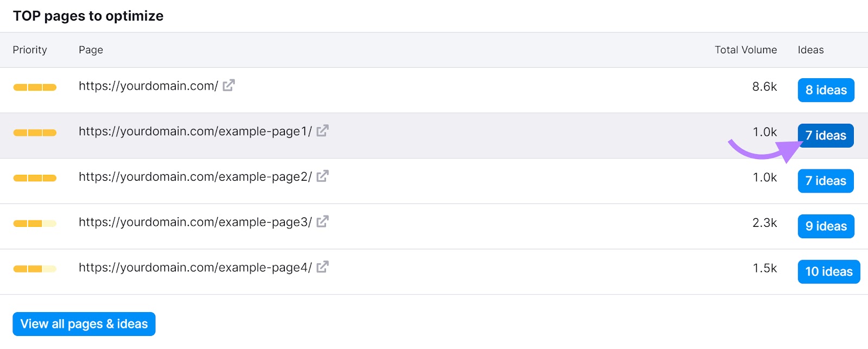The width and height of the screenshot is (868, 349).
Task: Open external link icon for example-page4
Action: [x=322, y=267]
